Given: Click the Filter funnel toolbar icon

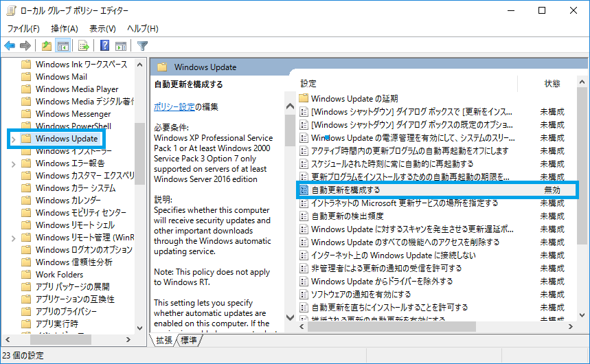Looking at the screenshot, I should click(x=142, y=46).
